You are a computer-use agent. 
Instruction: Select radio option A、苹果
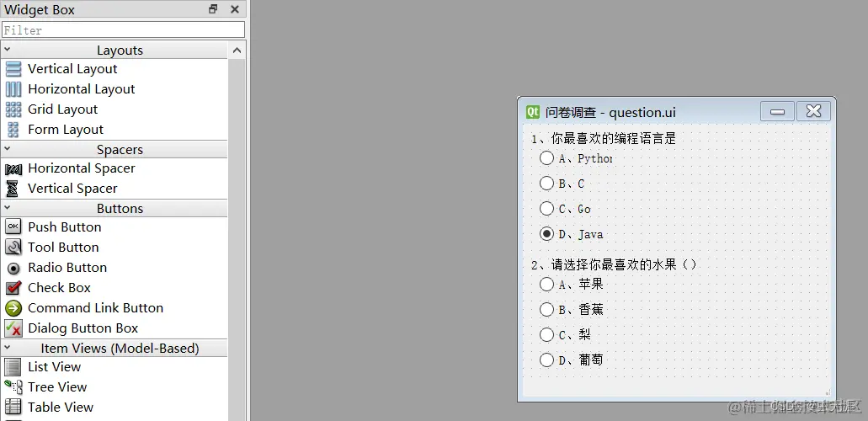point(572,285)
